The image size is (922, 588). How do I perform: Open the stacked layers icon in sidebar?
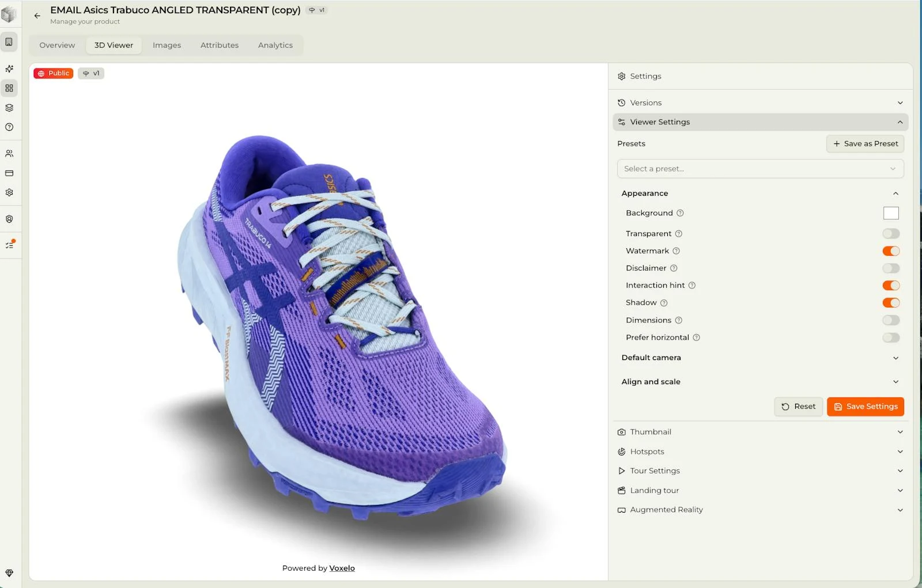(9, 108)
